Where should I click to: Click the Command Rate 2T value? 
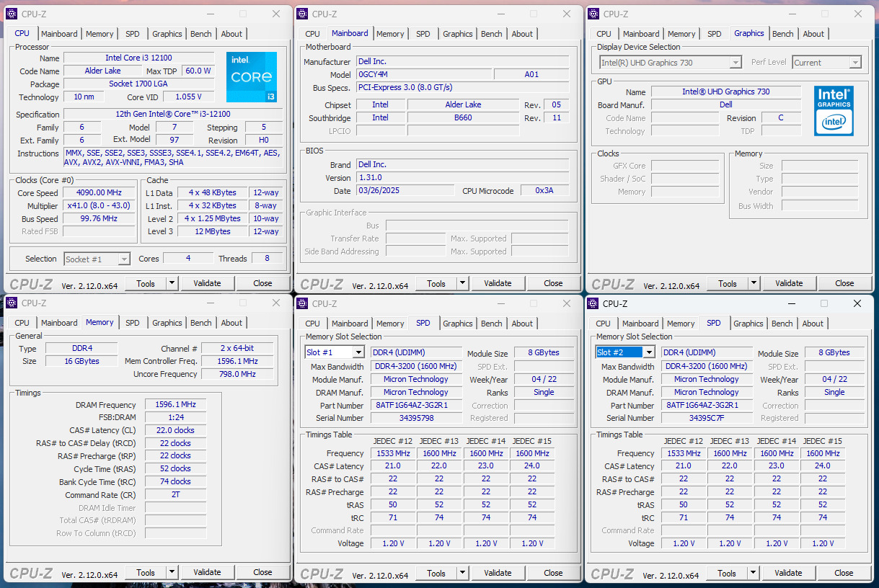175,495
